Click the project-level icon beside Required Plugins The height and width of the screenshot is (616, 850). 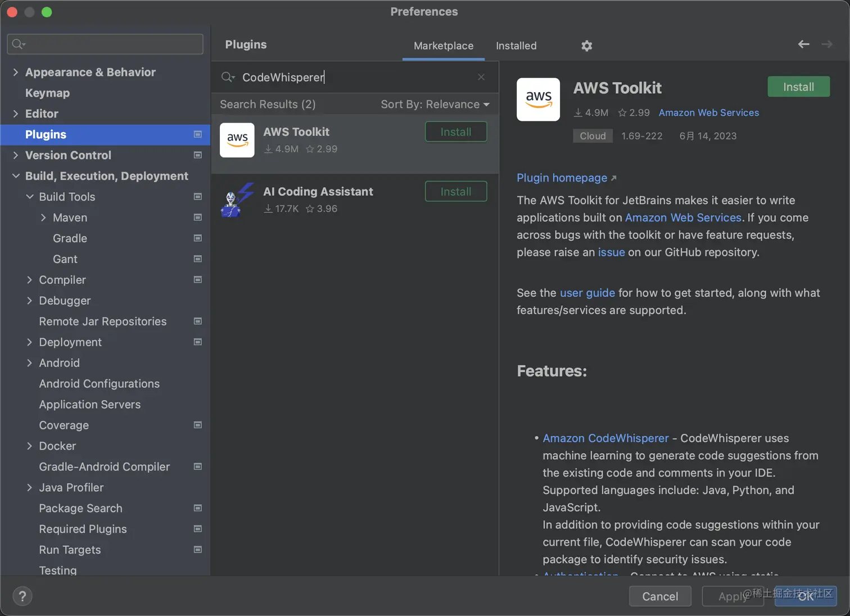pos(198,529)
